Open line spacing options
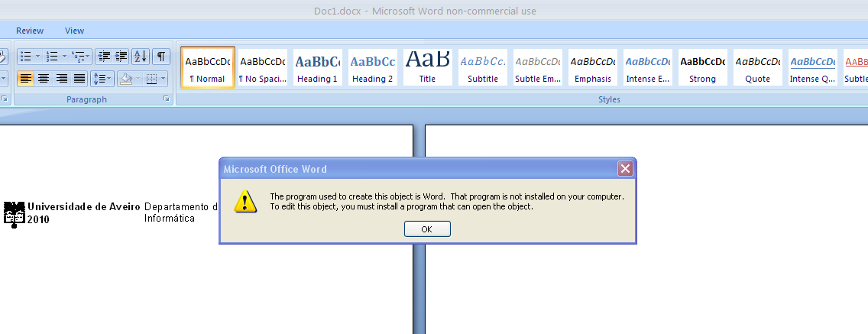868x334 pixels. 102,79
